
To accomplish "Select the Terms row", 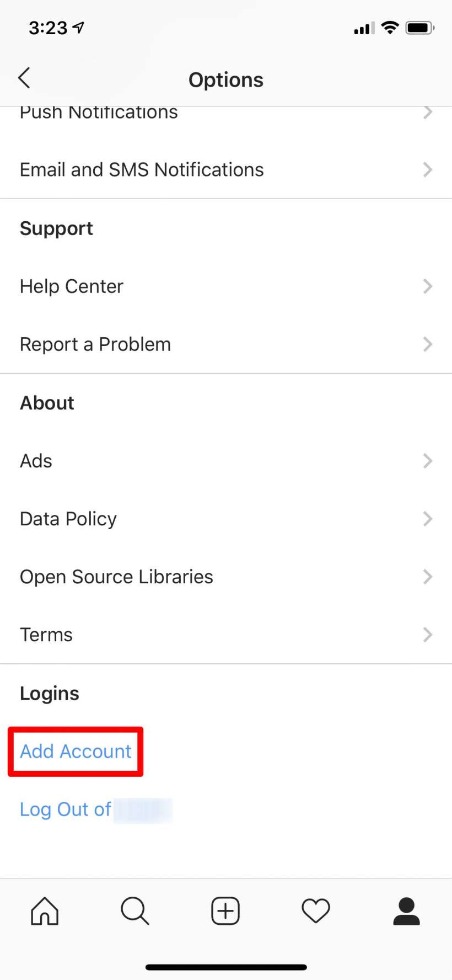I will coord(226,635).
